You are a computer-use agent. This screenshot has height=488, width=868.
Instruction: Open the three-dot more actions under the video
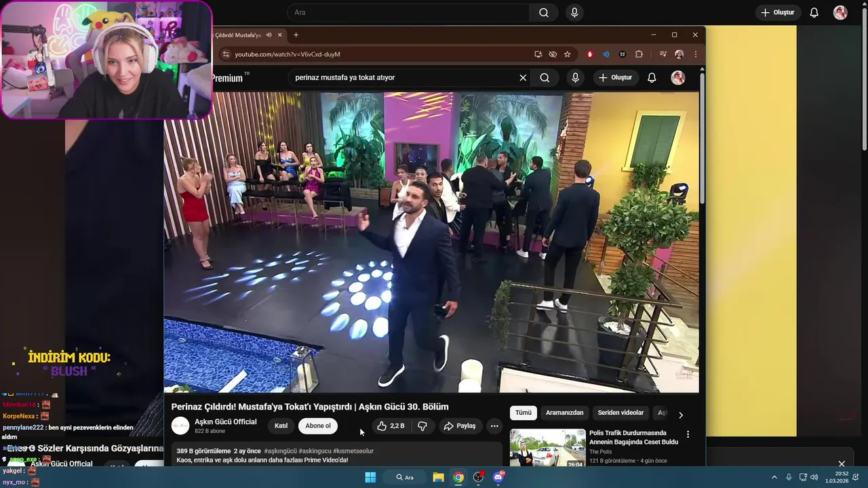(x=494, y=426)
